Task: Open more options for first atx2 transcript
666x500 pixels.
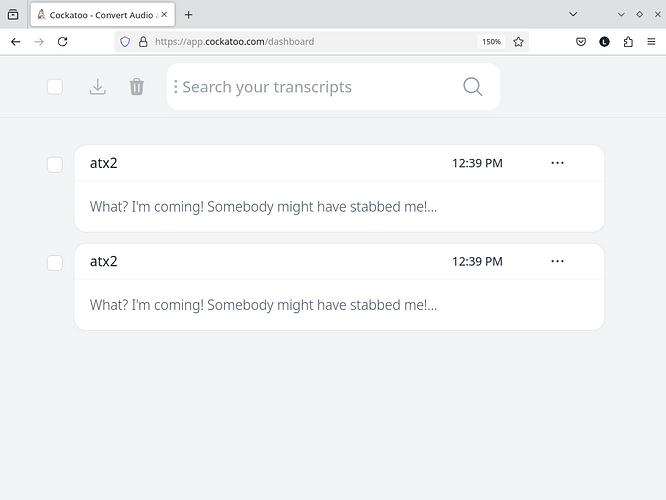Action: coord(557,163)
